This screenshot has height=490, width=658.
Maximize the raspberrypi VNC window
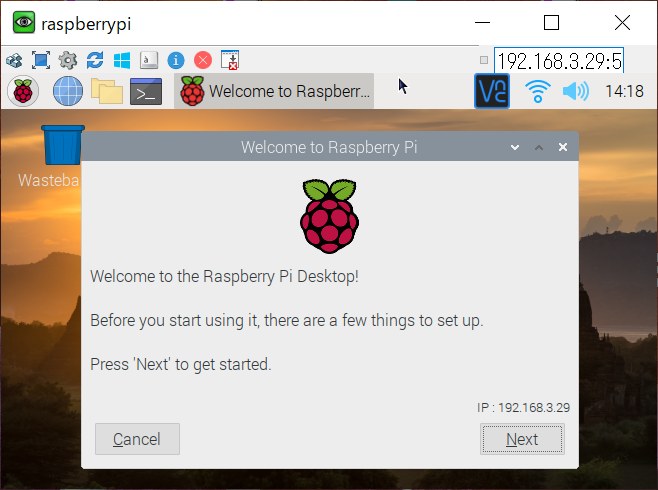(x=551, y=23)
